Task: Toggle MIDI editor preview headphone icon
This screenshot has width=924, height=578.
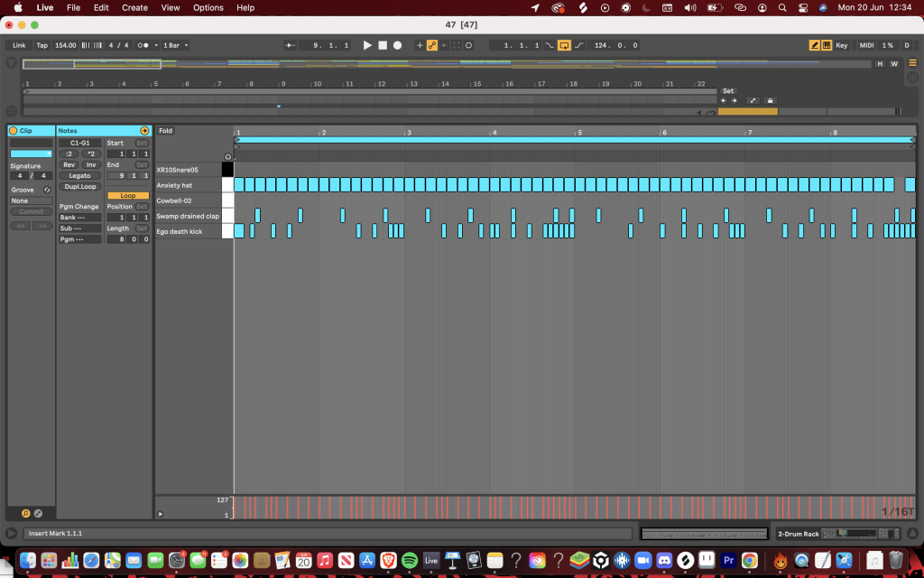Action: pos(228,157)
